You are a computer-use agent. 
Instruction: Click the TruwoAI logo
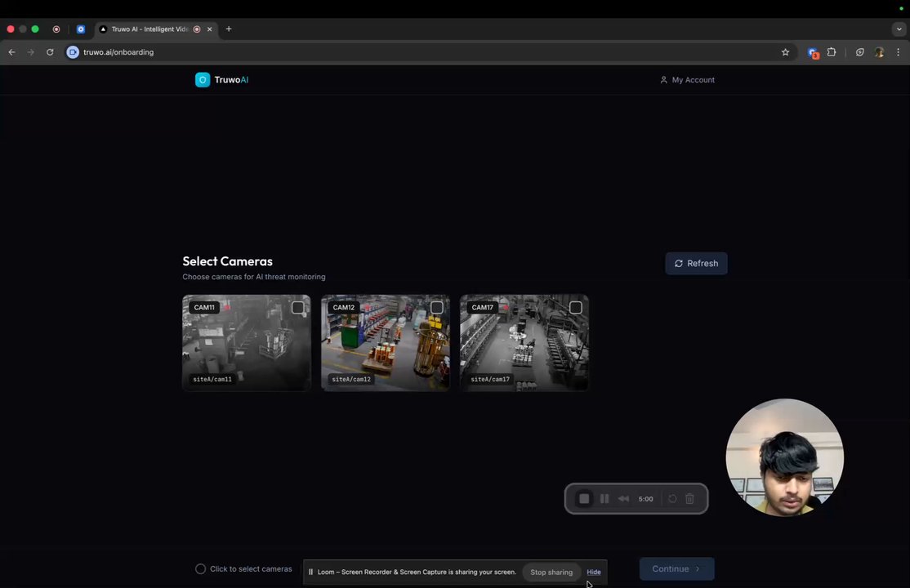pos(221,79)
